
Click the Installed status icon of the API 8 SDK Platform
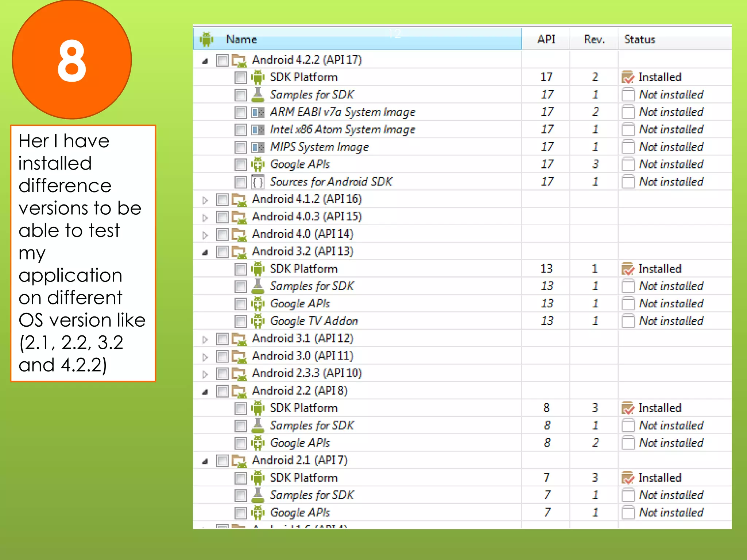tap(628, 408)
